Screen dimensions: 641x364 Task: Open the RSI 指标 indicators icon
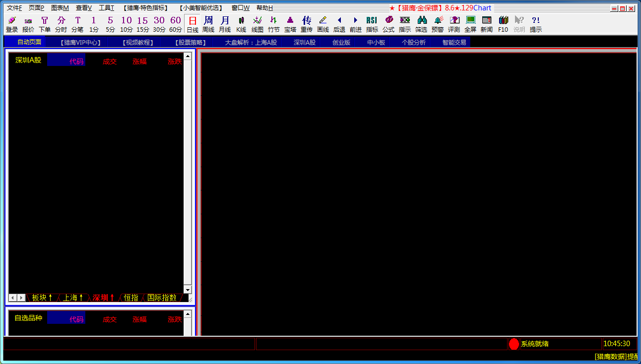point(372,24)
